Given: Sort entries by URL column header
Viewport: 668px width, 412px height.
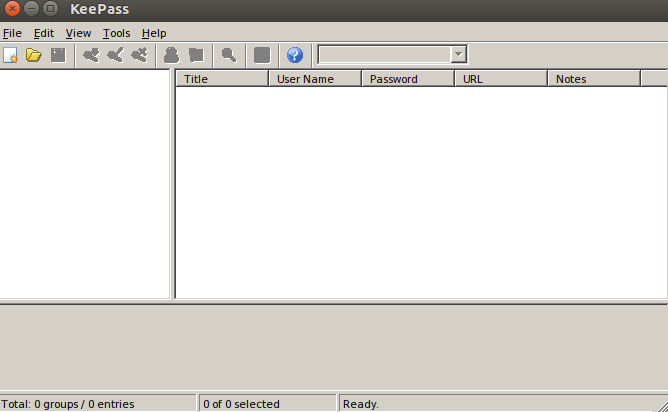Looking at the screenshot, I should coord(501,79).
